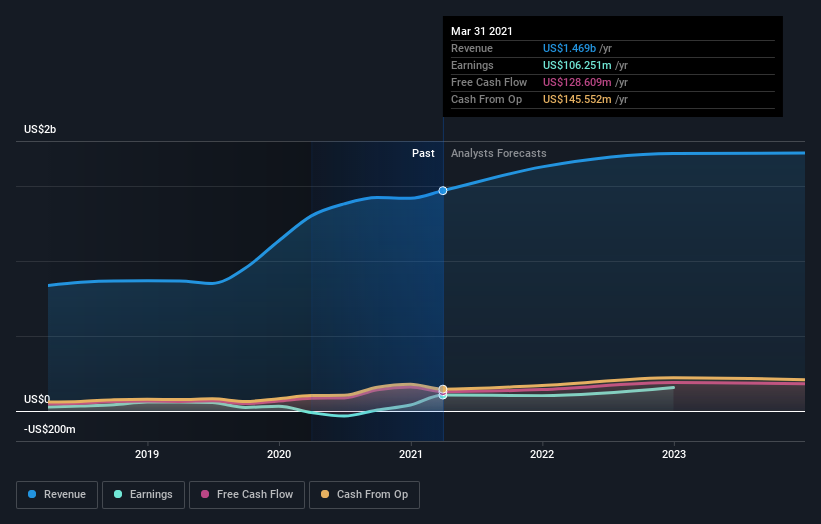Click the US$1.469b revenue value
The image size is (821, 524).
(569, 48)
